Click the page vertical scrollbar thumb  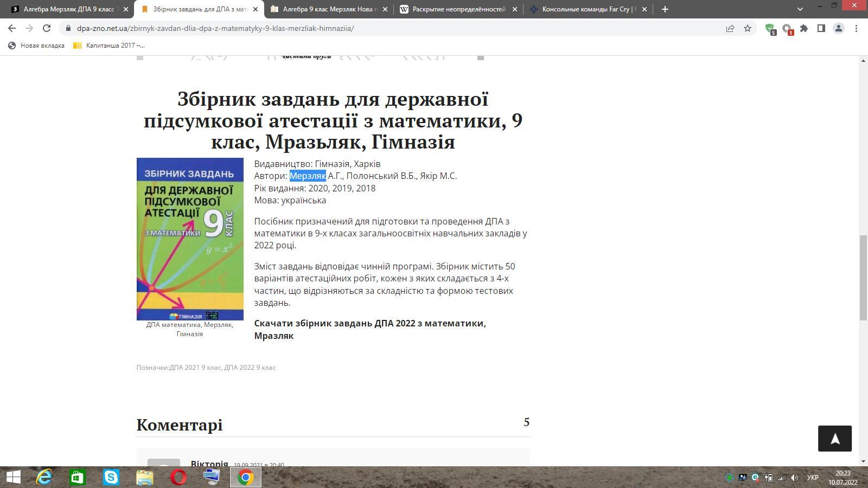point(863,278)
